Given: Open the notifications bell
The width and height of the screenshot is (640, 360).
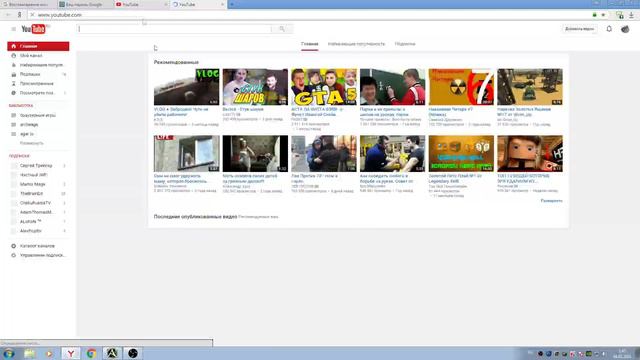Looking at the screenshot, I should click(609, 29).
